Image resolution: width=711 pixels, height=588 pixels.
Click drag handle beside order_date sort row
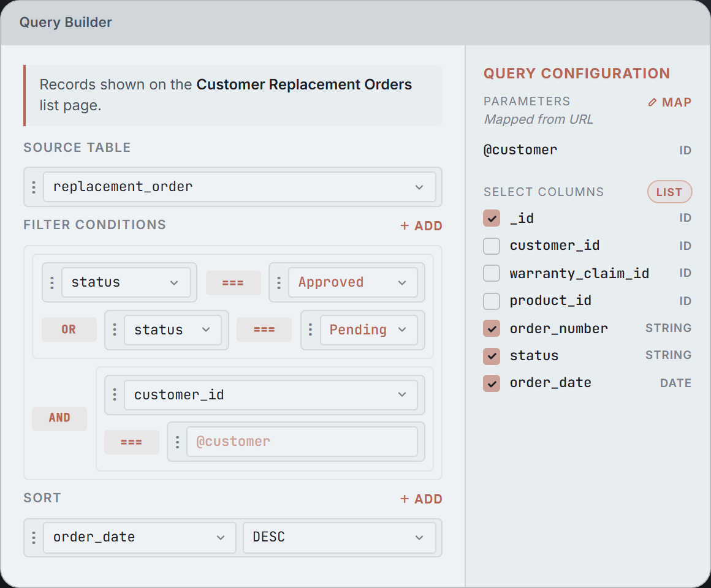point(34,538)
